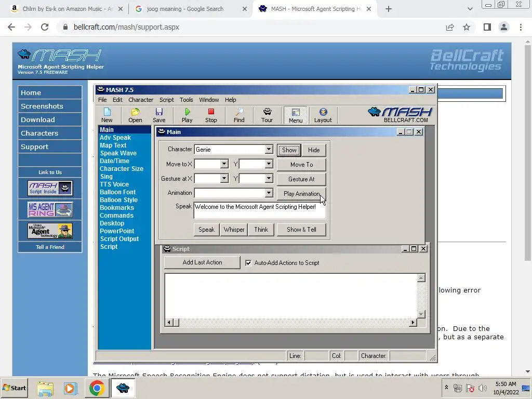Expand the Character dropdown showing Genie

point(269,149)
